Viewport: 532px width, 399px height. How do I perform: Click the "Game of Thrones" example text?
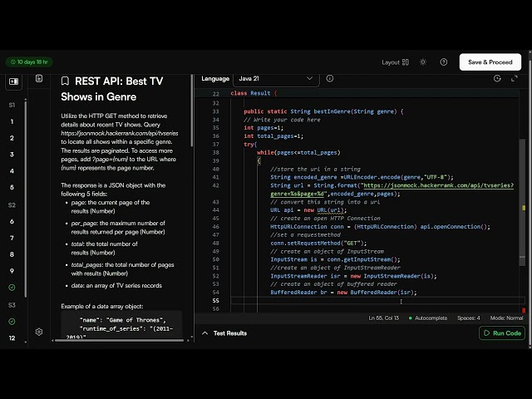tap(136, 320)
